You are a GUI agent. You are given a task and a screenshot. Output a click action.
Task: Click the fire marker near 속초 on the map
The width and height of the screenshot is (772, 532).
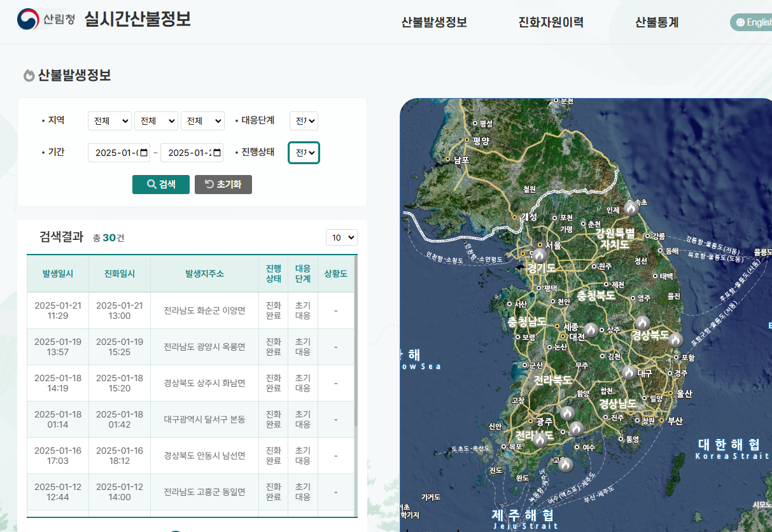coord(631,209)
